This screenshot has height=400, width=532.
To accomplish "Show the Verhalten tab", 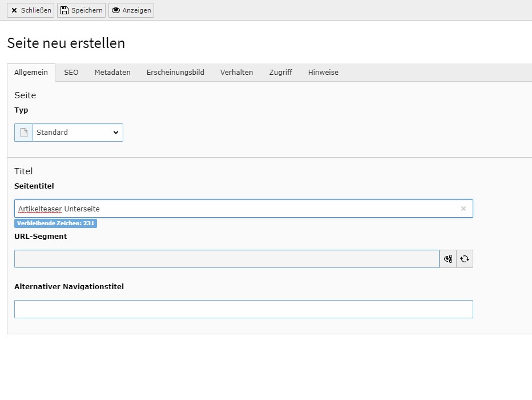I will (236, 73).
